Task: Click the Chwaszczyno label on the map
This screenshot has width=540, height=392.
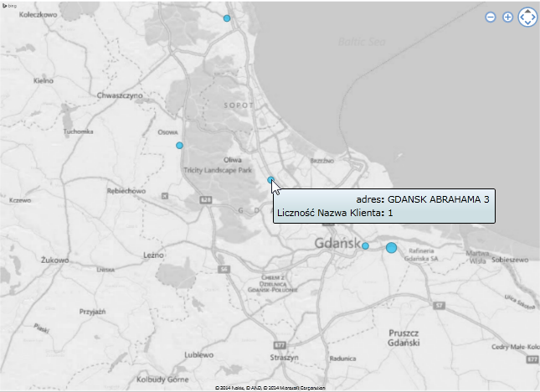Action: (x=121, y=96)
